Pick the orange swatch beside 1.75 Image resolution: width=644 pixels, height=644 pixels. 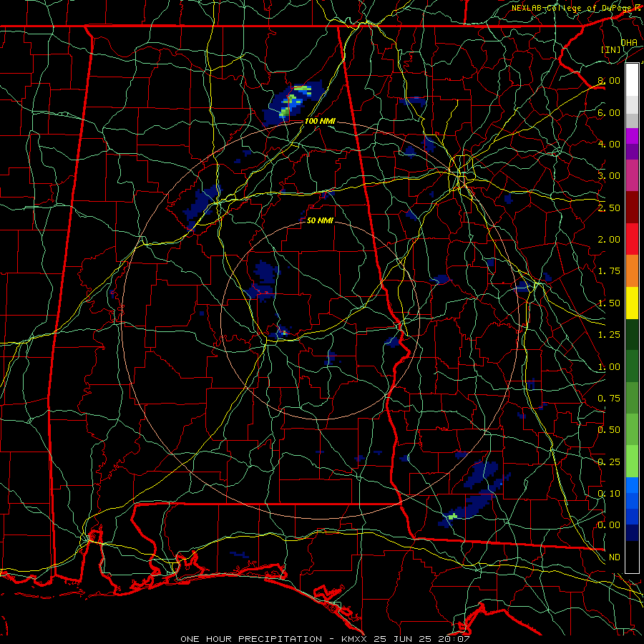(632, 271)
